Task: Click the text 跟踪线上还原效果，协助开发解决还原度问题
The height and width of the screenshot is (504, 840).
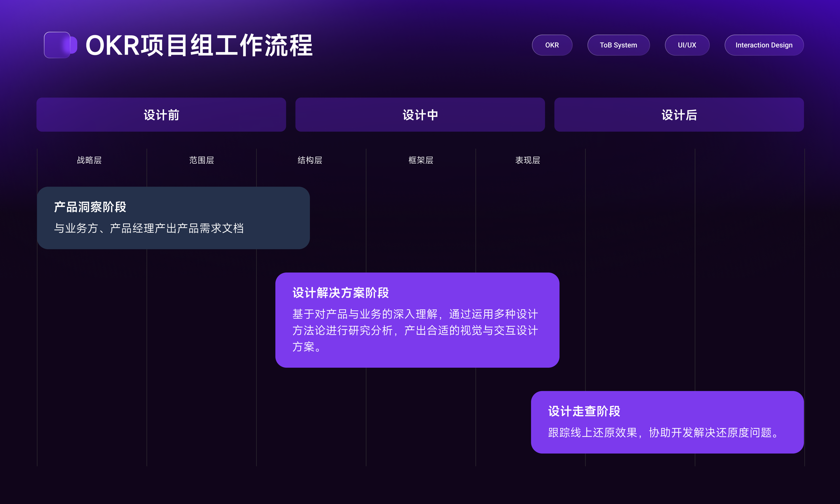Action: (x=663, y=433)
